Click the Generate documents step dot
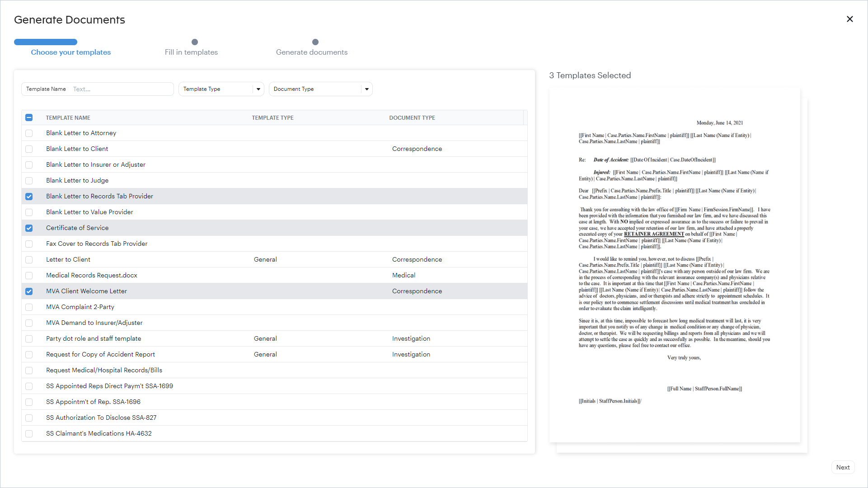 pyautogui.click(x=315, y=42)
